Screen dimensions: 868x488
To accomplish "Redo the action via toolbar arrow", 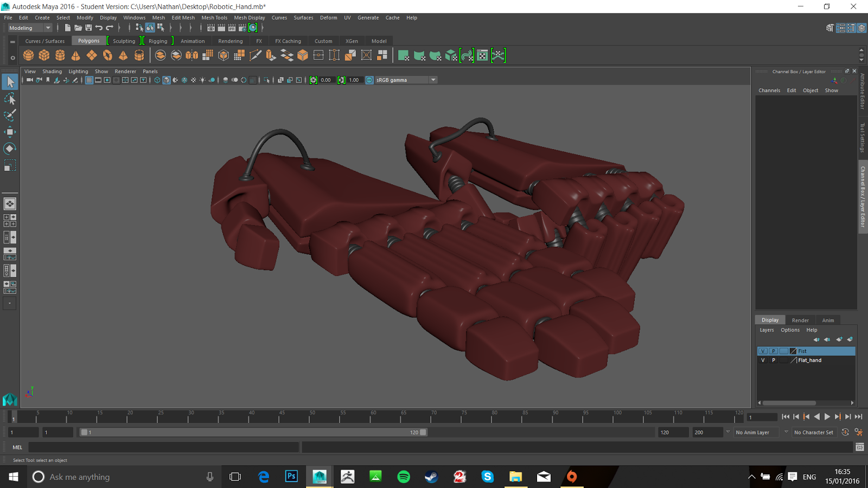I will coord(110,28).
